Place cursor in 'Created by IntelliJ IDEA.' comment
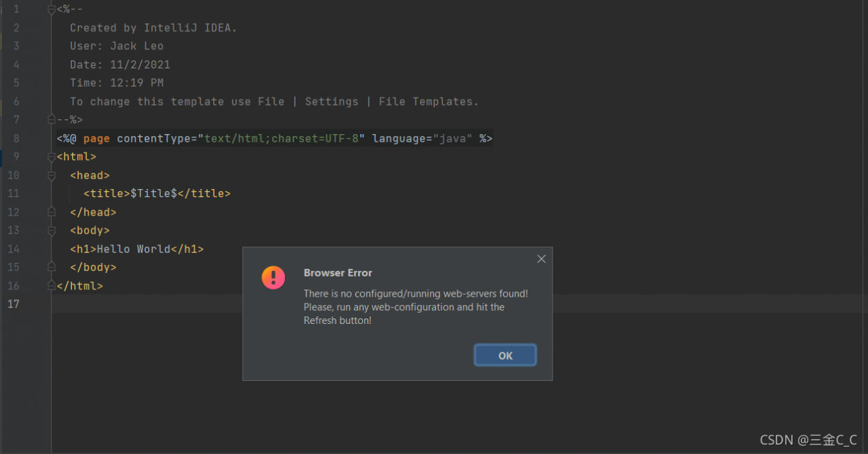Screen dimensions: 868x454 153,28
